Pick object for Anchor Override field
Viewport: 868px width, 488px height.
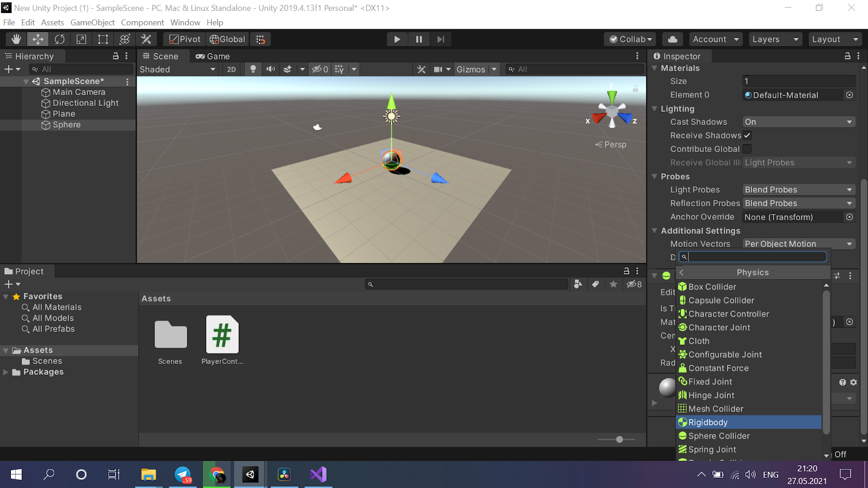[850, 217]
